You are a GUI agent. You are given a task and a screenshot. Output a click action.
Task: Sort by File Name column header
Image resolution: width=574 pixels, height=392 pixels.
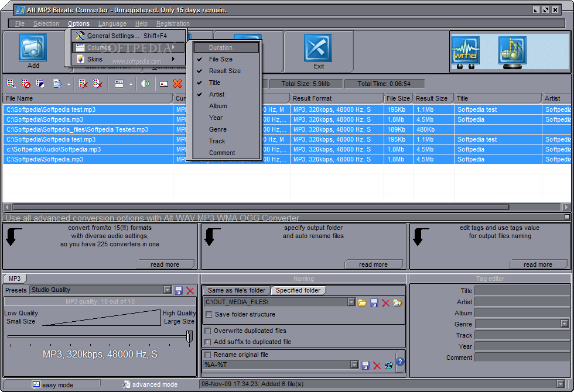87,98
